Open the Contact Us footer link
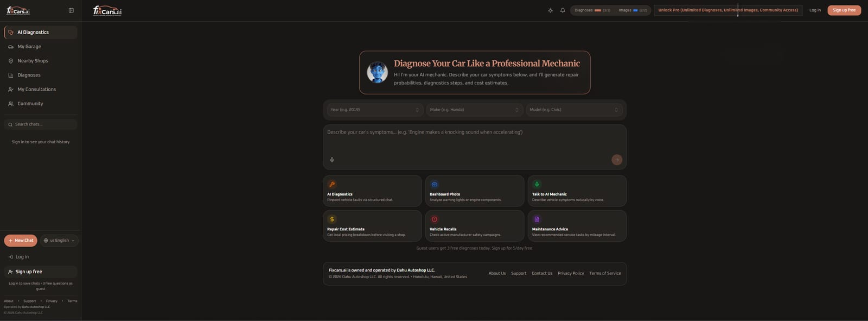 click(542, 273)
